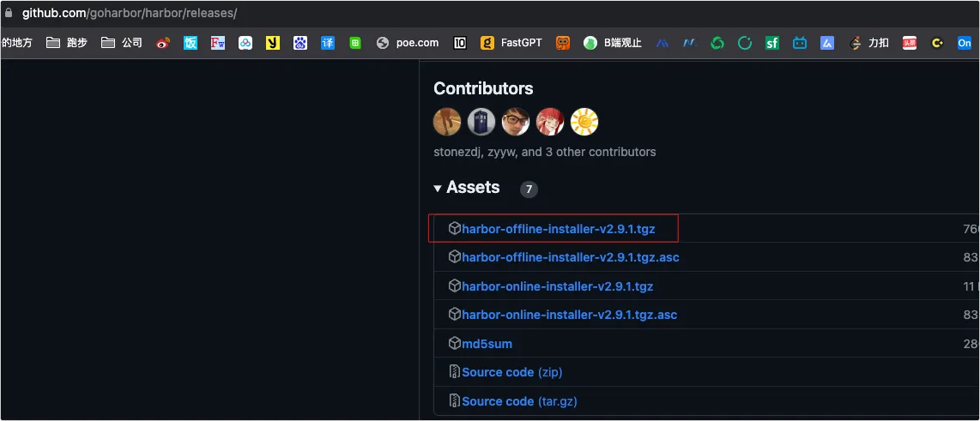Open the 力扣 LeetCode bookmark

[868, 43]
